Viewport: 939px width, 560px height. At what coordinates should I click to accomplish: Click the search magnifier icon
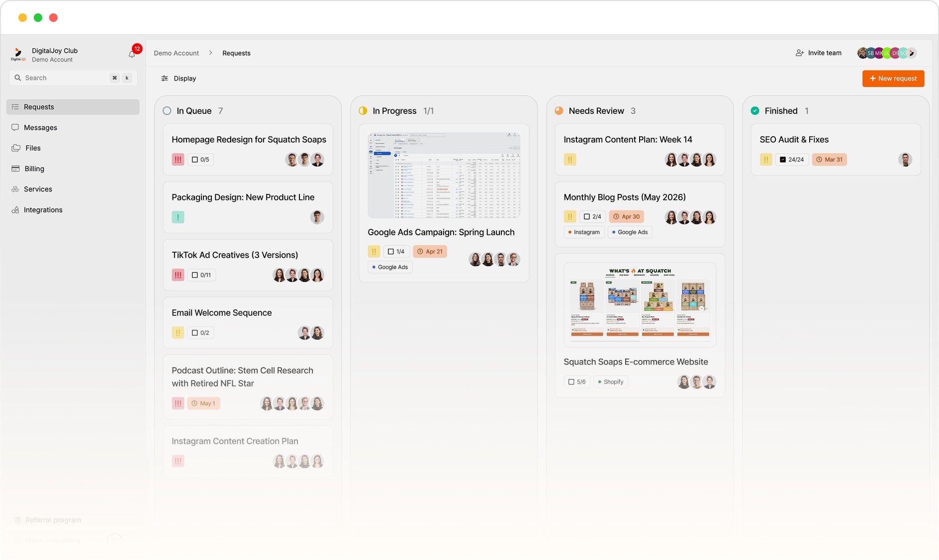(x=18, y=78)
